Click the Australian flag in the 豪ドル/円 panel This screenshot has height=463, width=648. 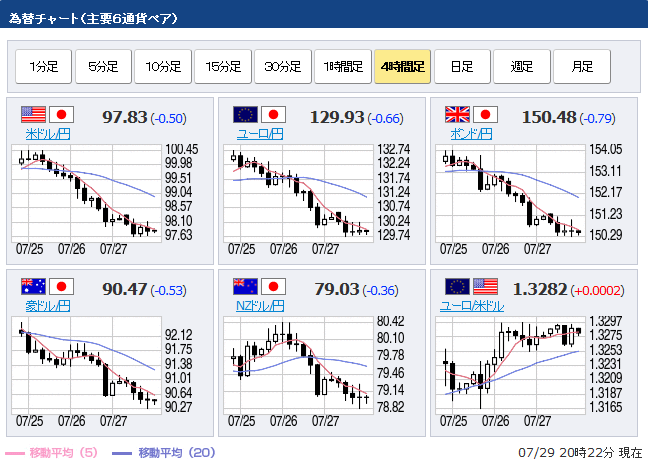pos(33,286)
